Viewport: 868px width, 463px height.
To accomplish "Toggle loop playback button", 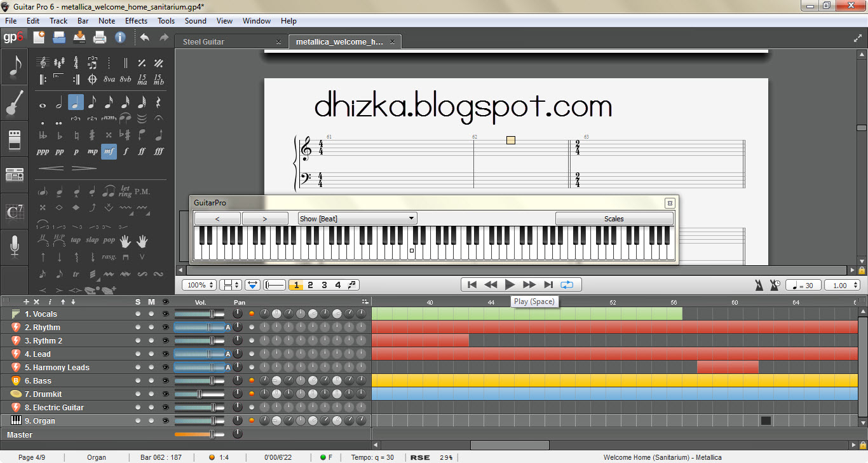I will click(567, 285).
